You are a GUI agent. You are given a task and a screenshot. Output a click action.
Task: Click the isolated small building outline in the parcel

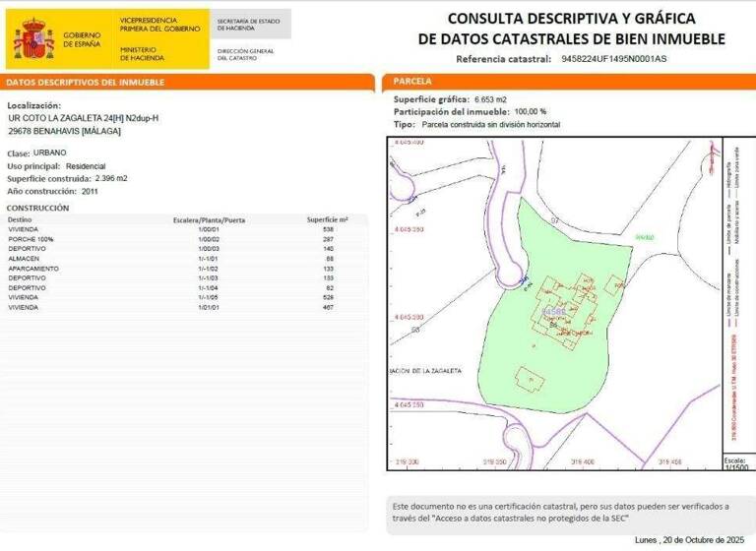tap(530, 381)
